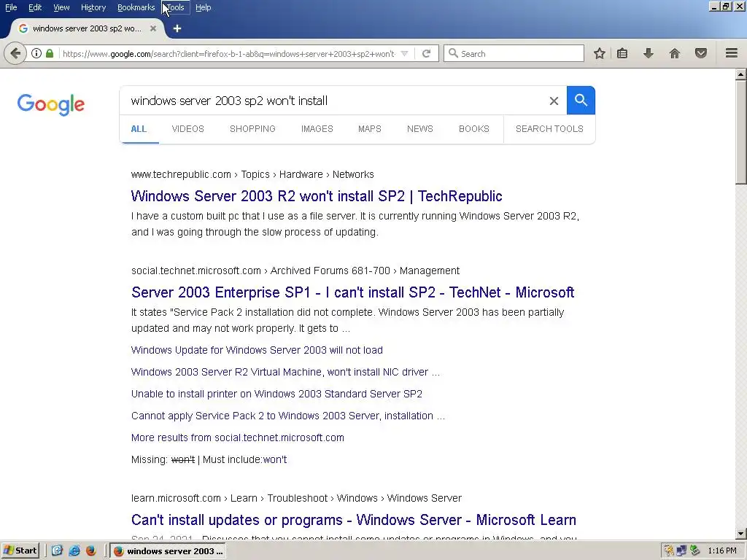Launch Firefox from quick launch bar
The height and width of the screenshot is (560, 747).
tap(91, 551)
